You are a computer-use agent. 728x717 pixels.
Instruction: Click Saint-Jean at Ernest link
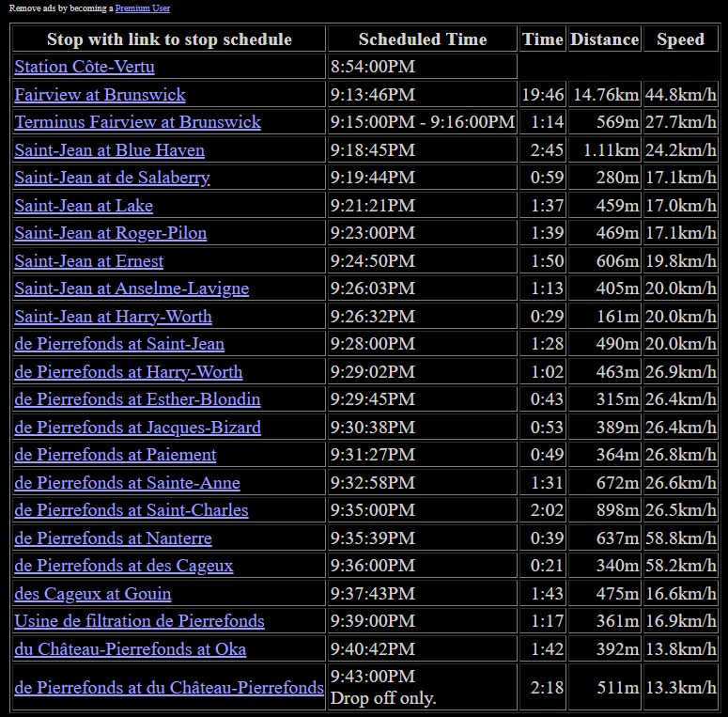click(x=88, y=261)
